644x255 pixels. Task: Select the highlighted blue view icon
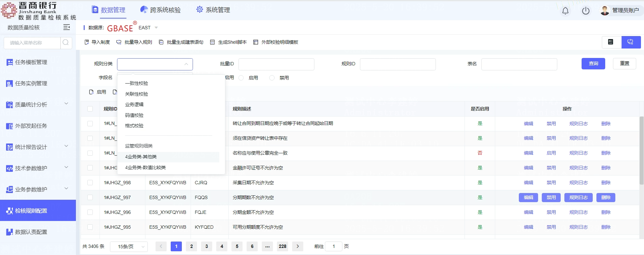coord(631,42)
